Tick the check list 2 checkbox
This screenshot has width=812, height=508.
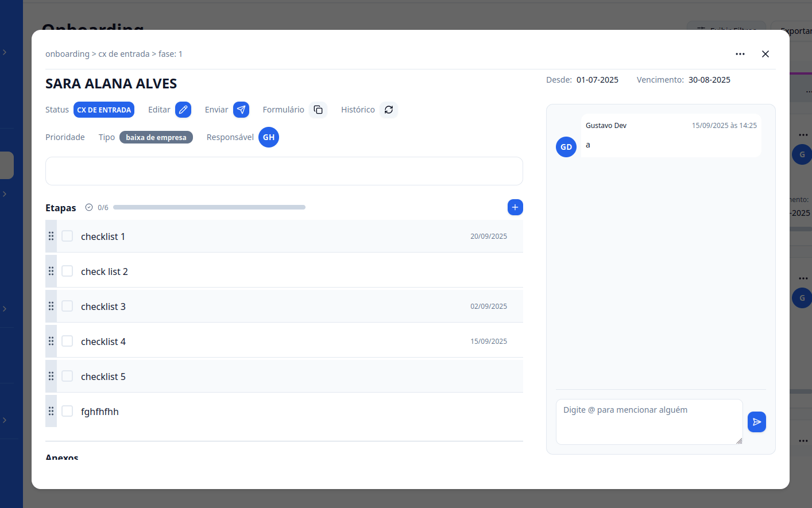point(67,271)
